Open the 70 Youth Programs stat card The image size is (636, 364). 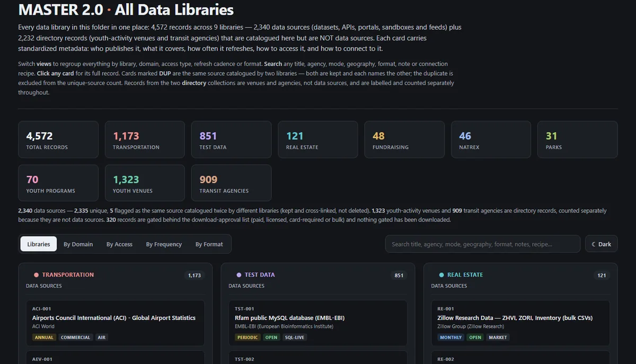pos(58,183)
